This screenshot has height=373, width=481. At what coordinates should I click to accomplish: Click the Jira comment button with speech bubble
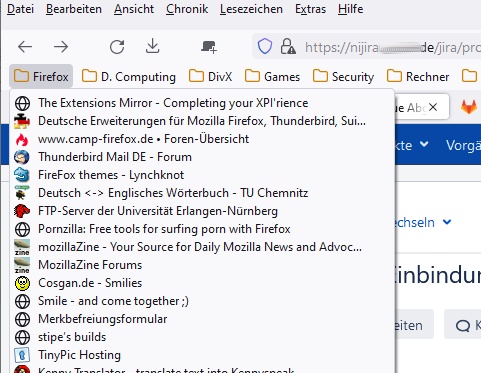[x=463, y=324]
